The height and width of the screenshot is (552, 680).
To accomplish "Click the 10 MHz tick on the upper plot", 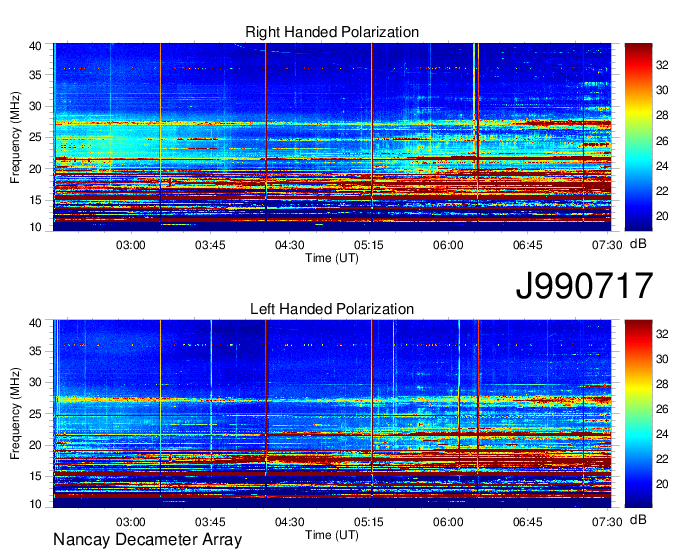I will [35, 227].
